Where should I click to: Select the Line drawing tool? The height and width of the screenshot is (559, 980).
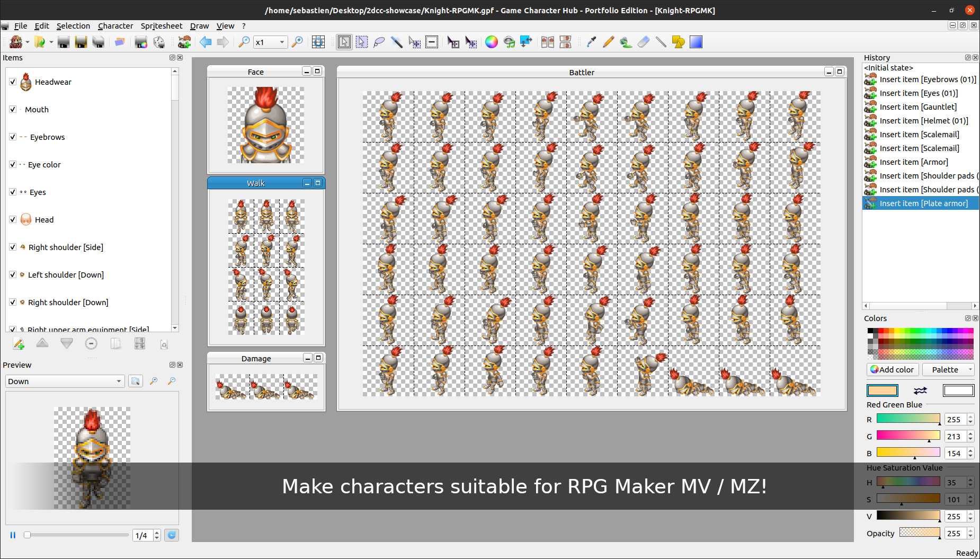(661, 42)
